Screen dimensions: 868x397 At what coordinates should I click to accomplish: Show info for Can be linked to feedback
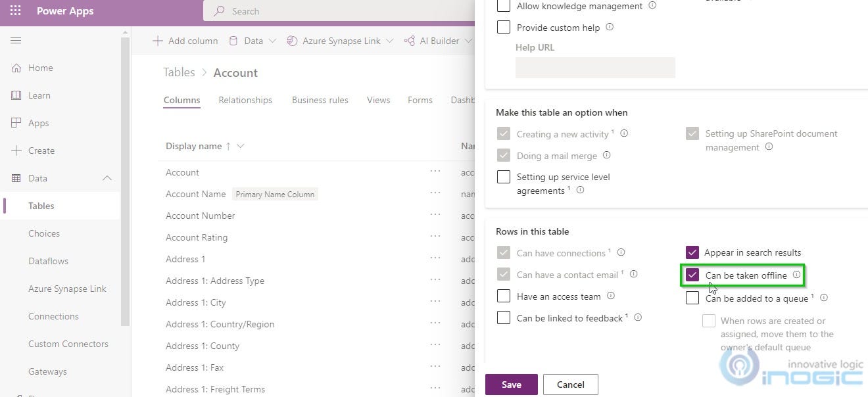638,317
